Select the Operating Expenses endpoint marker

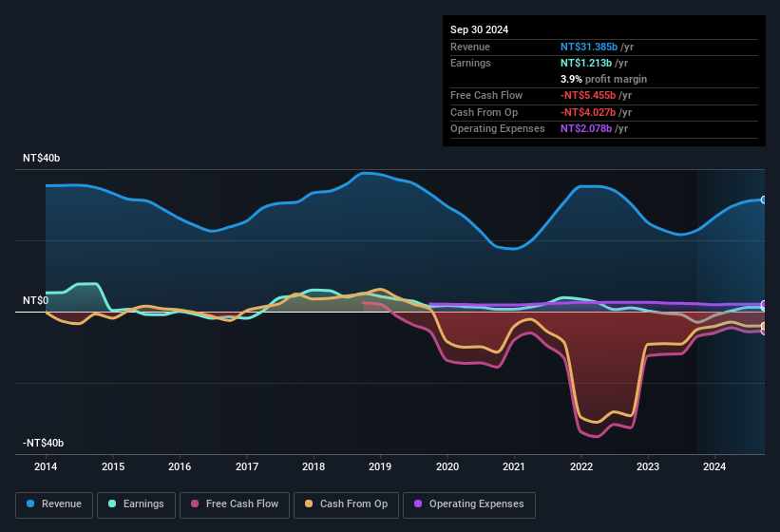(764, 304)
